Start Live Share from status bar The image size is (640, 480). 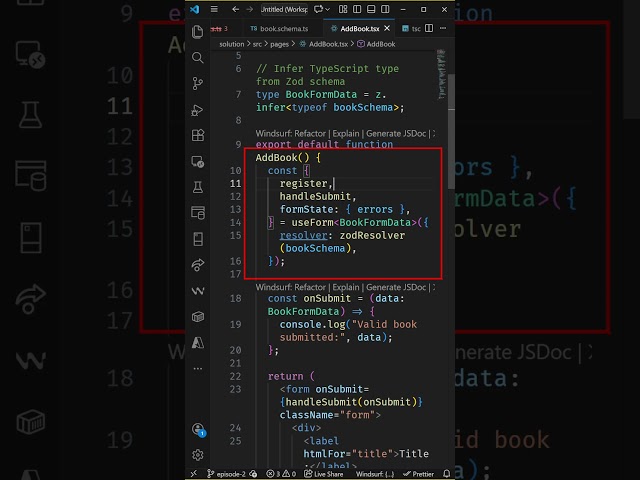(324, 473)
